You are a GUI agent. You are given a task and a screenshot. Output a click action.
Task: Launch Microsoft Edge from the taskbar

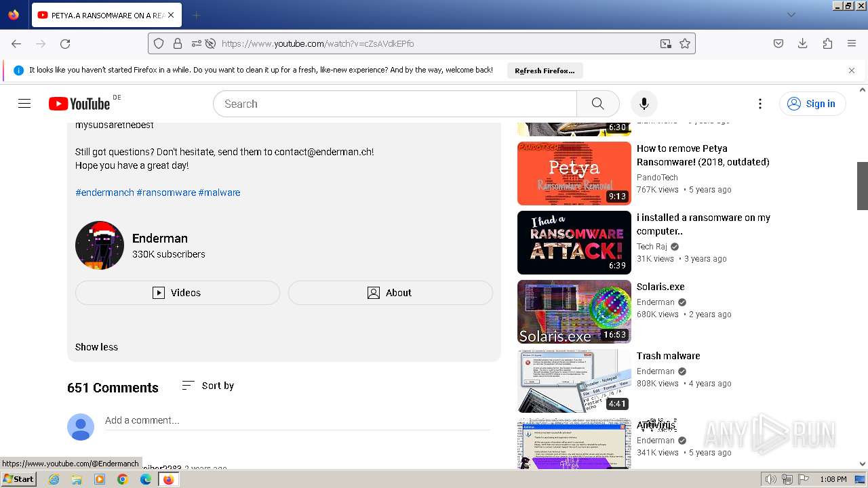coord(145,479)
